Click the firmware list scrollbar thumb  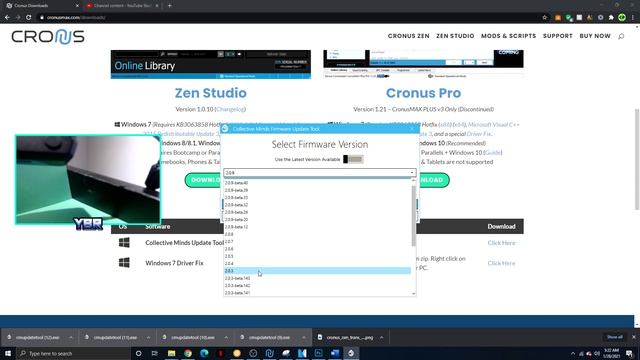[x=413, y=216]
